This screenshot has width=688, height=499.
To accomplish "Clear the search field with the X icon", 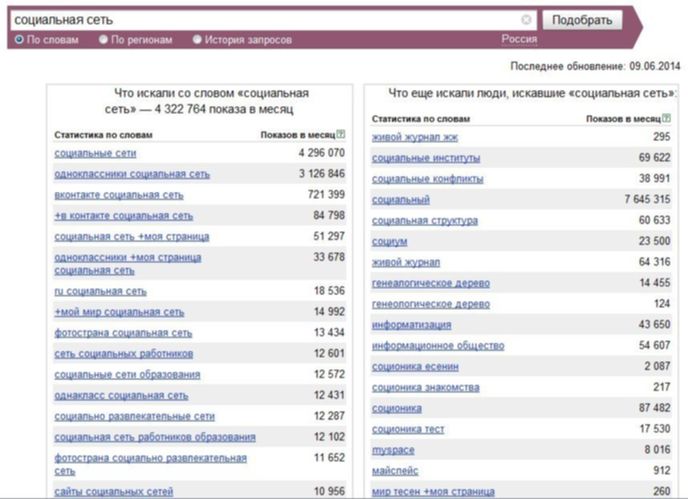I will [527, 19].
